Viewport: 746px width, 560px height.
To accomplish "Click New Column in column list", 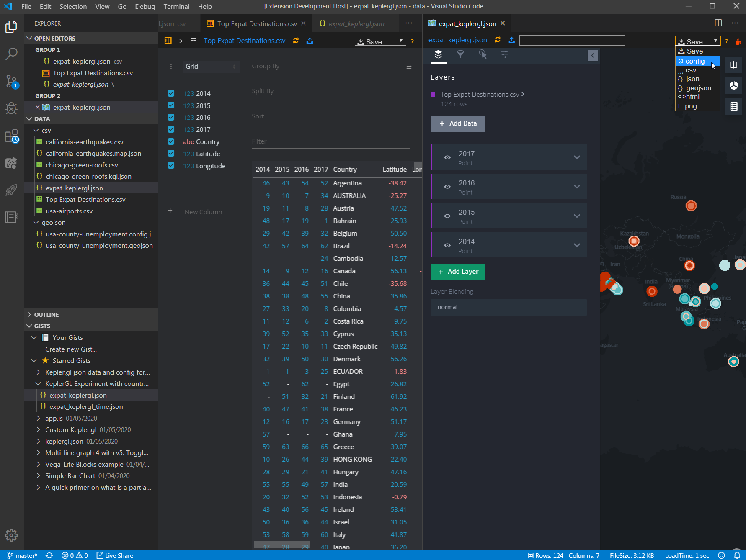I will [x=203, y=212].
